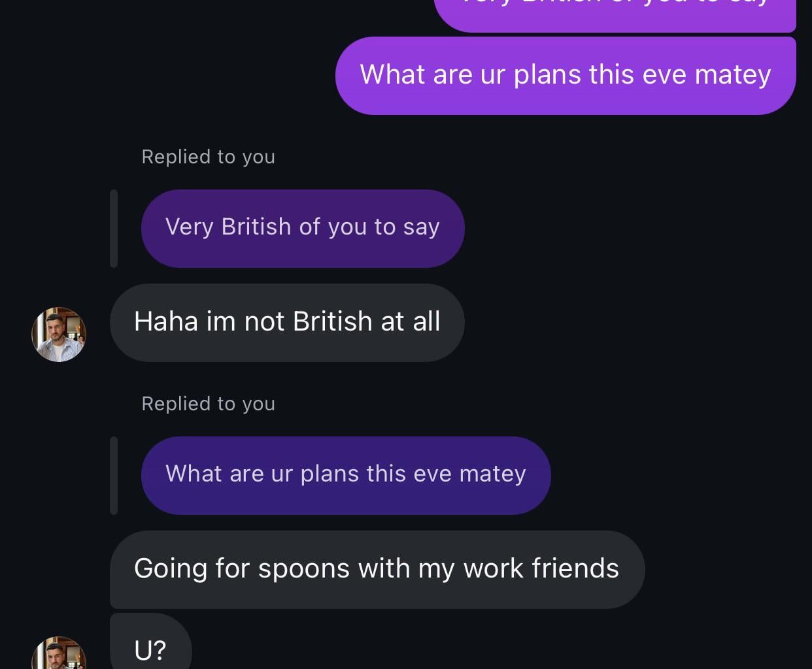Click "work friends" in the received message
The image size is (812, 669).
click(x=541, y=569)
